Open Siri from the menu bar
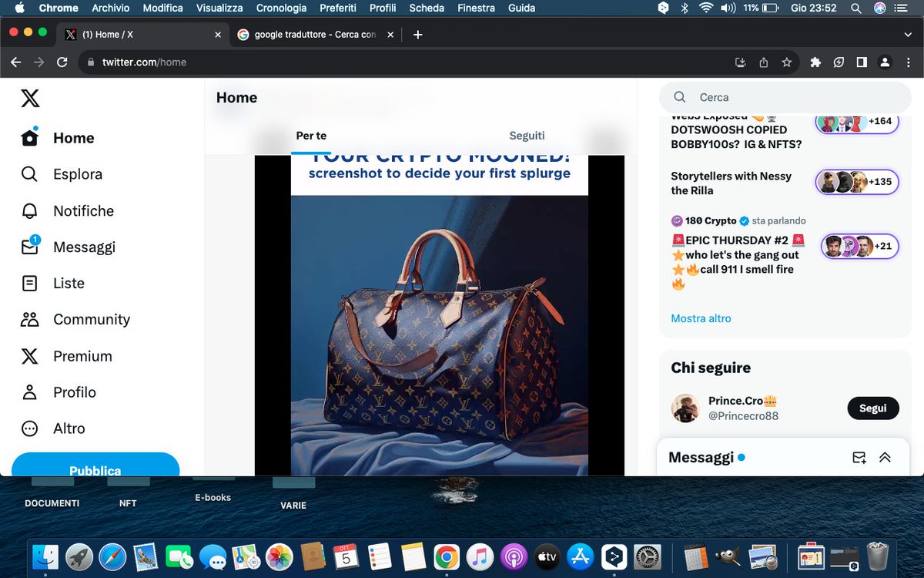Screen dimensions: 924x578 880,8
